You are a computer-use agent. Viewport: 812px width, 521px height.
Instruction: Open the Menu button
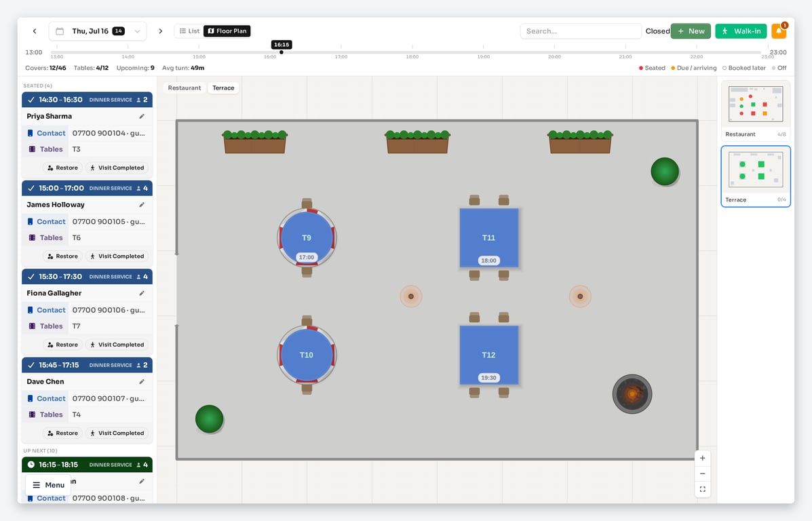(48, 485)
